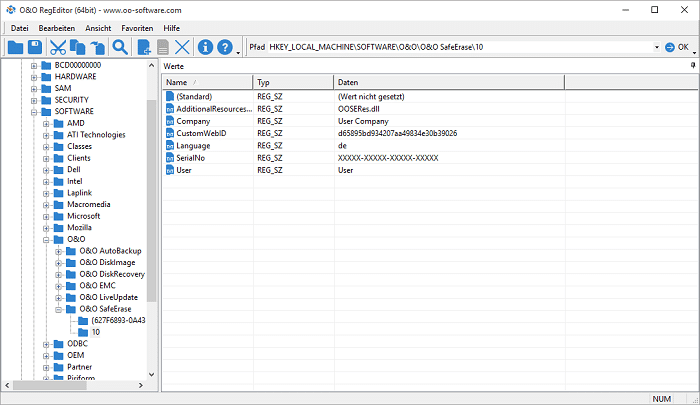Click the new entry document-plus icon
The image size is (700, 405).
coord(144,47)
